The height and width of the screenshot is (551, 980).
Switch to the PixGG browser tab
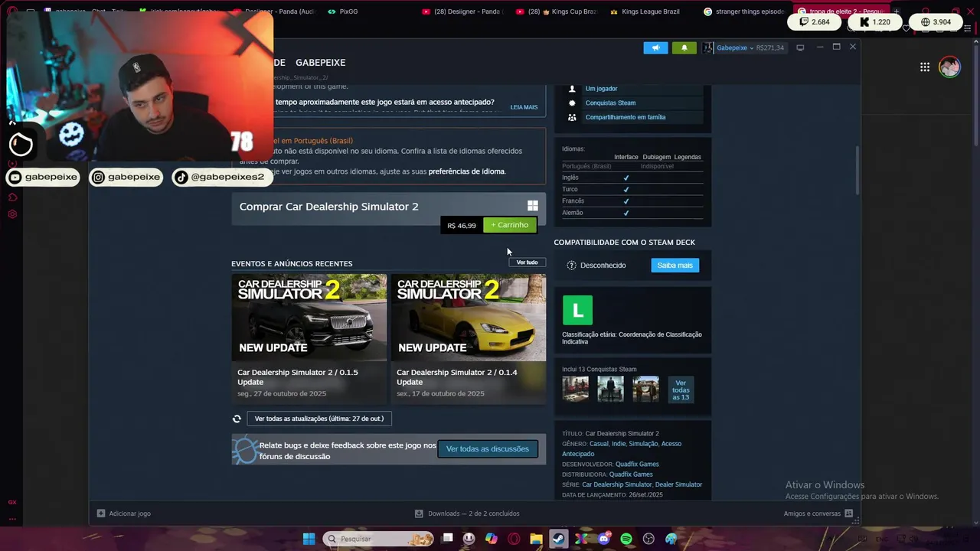coord(342,11)
